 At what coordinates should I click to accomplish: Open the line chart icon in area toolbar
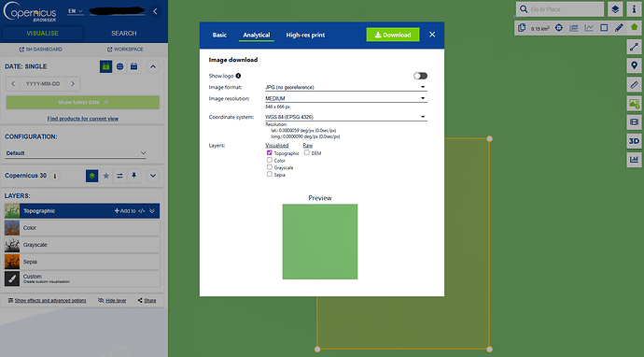point(589,28)
